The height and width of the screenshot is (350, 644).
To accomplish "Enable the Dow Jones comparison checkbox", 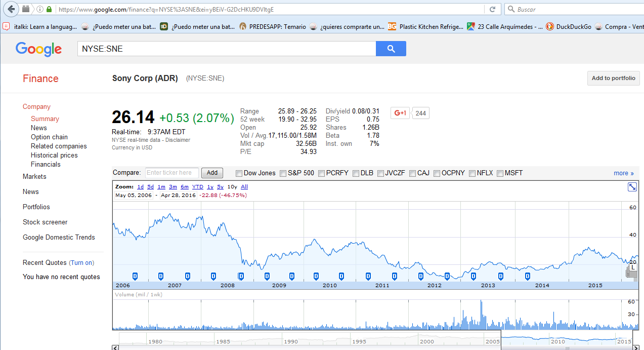I will 239,173.
